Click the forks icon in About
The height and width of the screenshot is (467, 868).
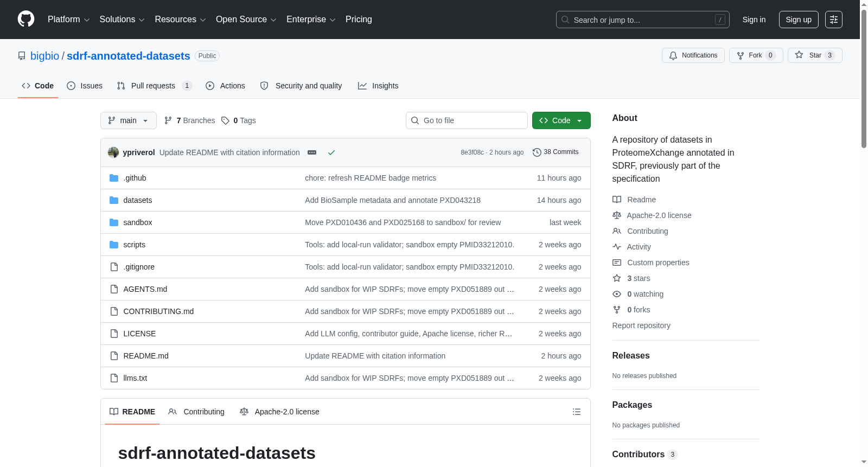point(617,310)
